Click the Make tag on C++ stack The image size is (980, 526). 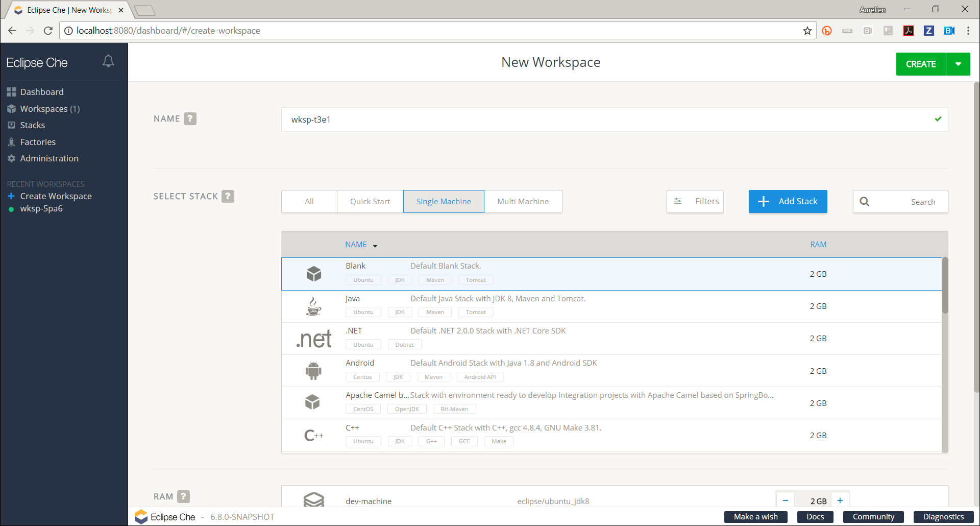tap(499, 441)
